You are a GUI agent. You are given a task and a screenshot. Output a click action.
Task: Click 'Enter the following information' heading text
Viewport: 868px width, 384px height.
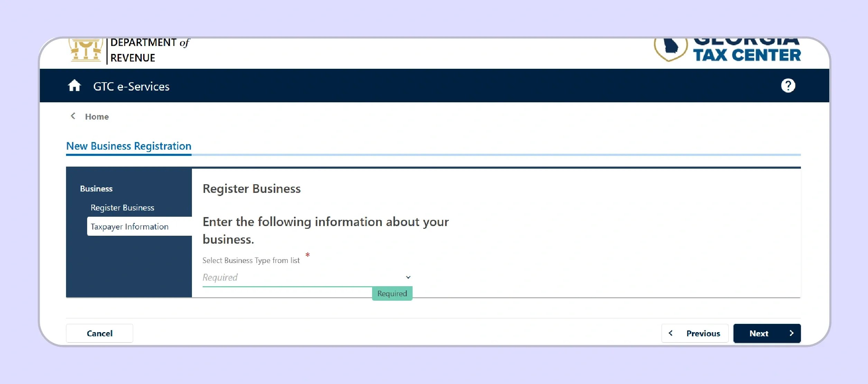tap(326, 231)
